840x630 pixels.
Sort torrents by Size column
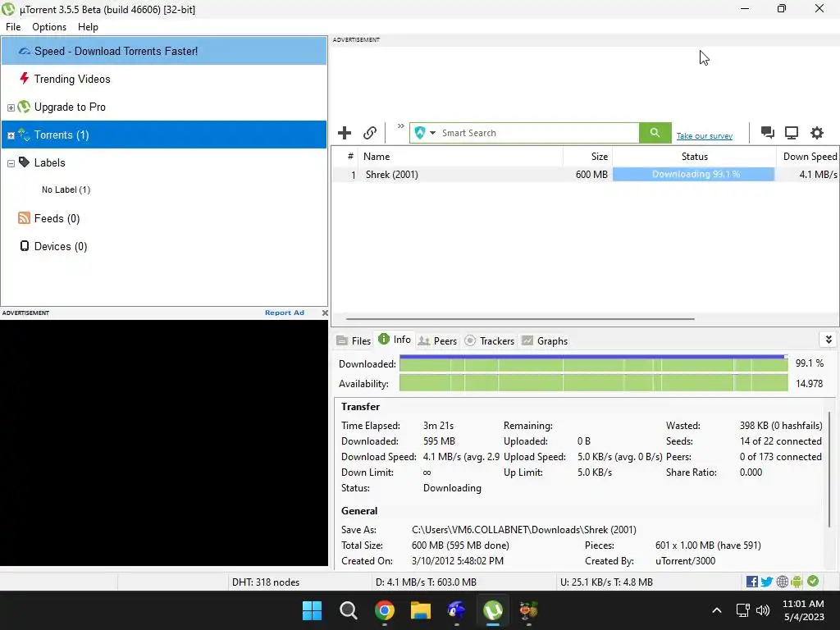[587, 157]
